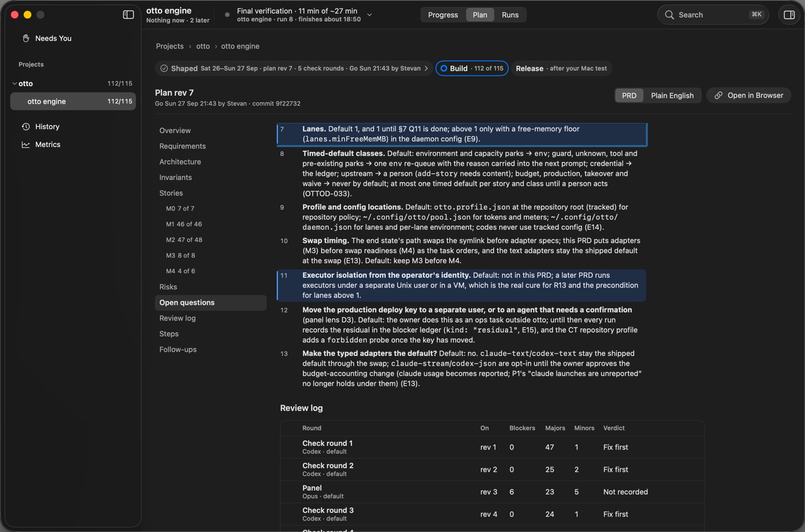Expand the Shaped stage details chevron
The height and width of the screenshot is (532, 805).
426,68
